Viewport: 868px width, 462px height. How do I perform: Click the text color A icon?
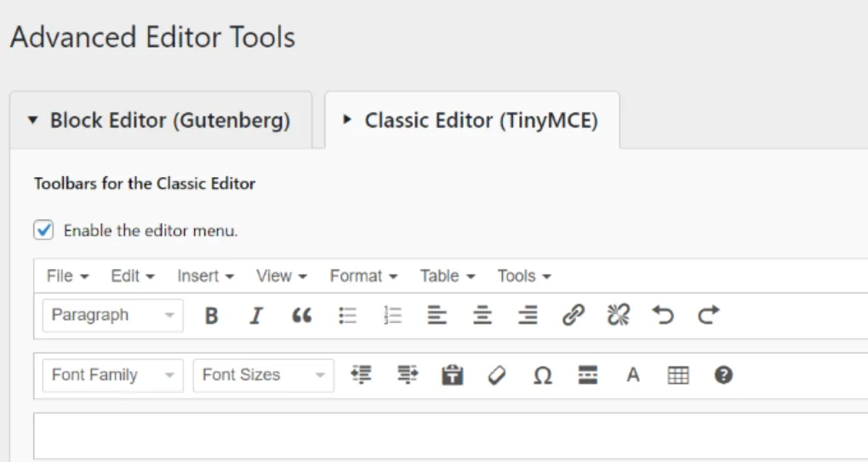(x=632, y=375)
